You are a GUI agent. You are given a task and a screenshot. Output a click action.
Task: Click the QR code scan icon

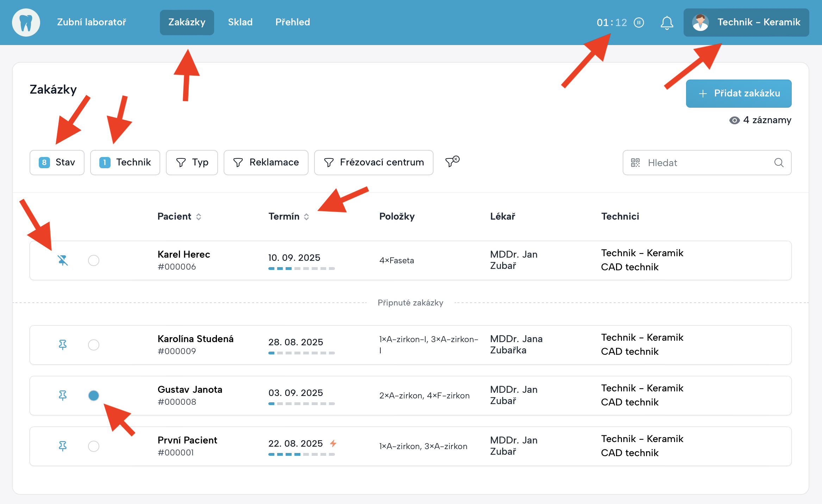coord(635,163)
